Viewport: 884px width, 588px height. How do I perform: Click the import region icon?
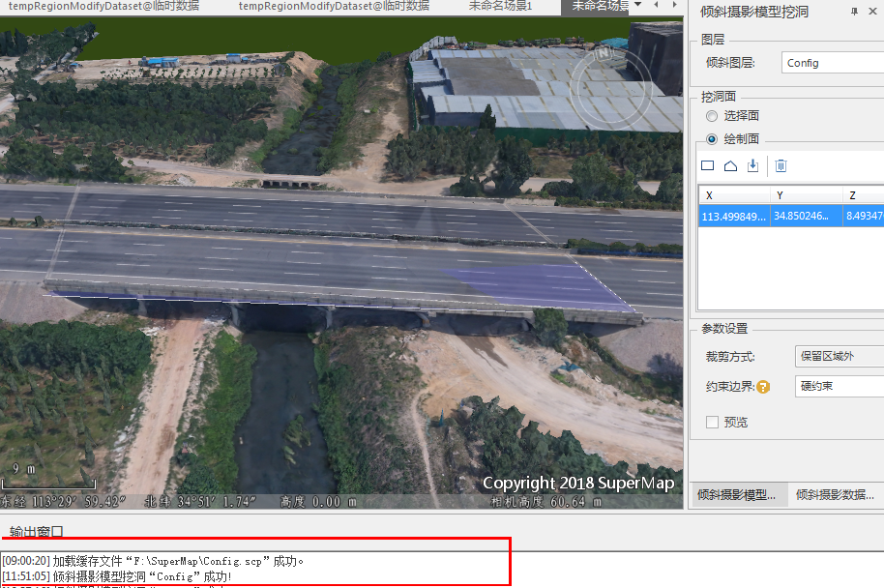[x=753, y=166]
